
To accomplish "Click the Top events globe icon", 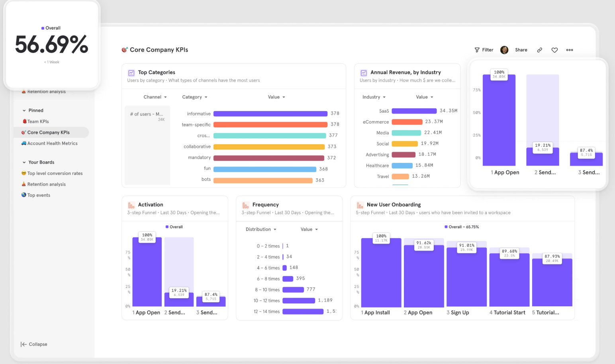I will [x=24, y=195].
